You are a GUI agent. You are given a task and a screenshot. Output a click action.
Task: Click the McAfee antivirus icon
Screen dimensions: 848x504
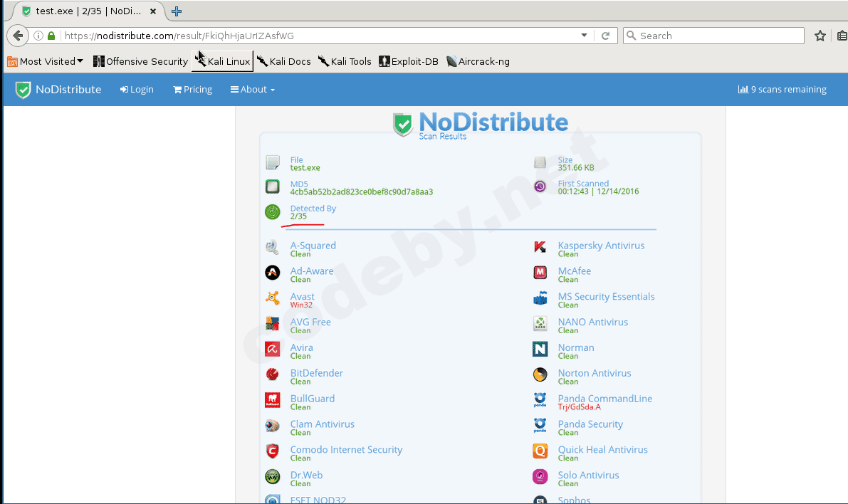click(540, 273)
